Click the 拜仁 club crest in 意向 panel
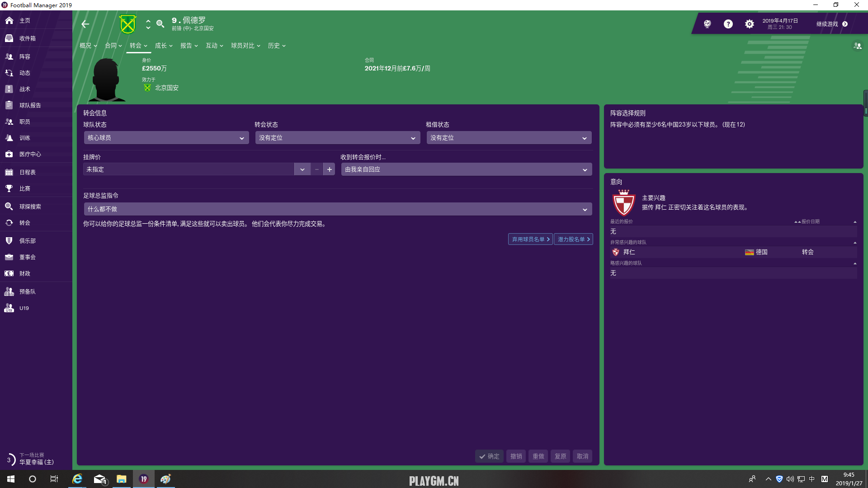This screenshot has width=868, height=488. point(623,202)
